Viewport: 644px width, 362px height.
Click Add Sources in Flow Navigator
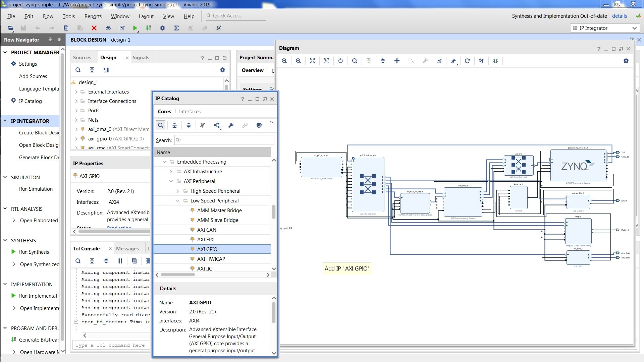click(x=33, y=76)
